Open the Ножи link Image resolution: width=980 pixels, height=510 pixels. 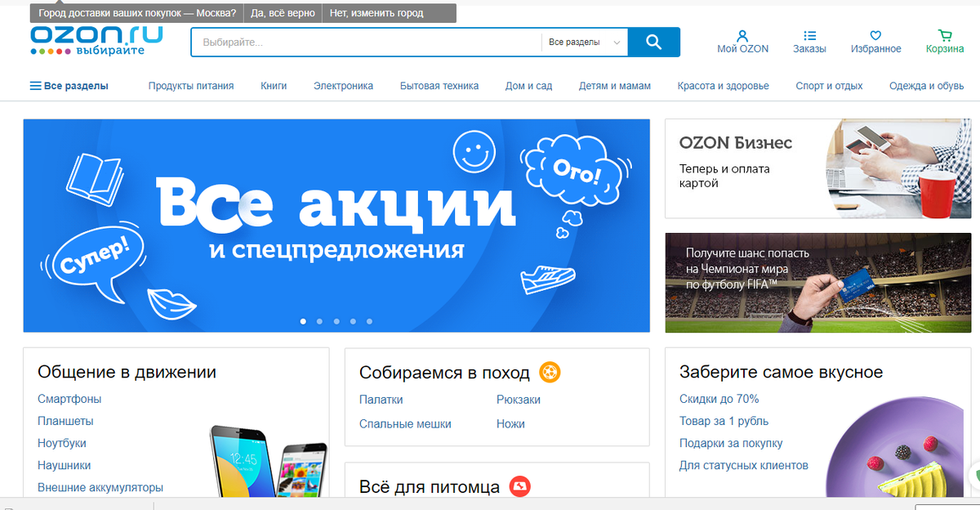[510, 424]
